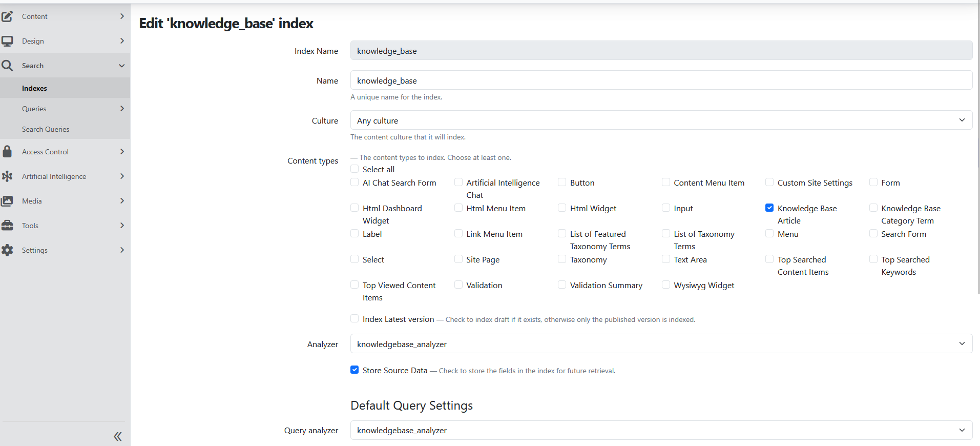
Task: Check the Select content type
Action: click(x=355, y=259)
